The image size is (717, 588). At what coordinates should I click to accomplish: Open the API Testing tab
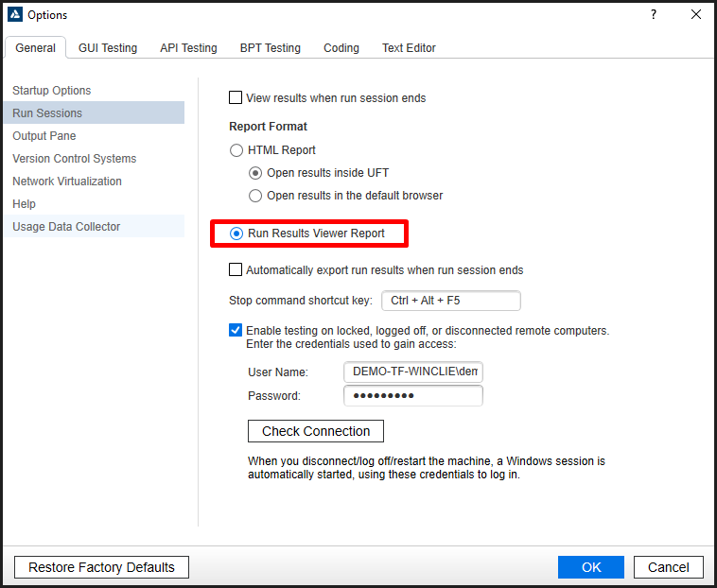coord(188,48)
